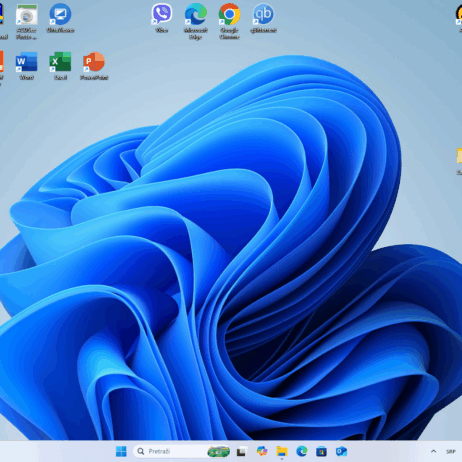Screen dimensions: 462x462
Task: Launch Microsoft Edge from the taskbar
Action: (x=302, y=451)
